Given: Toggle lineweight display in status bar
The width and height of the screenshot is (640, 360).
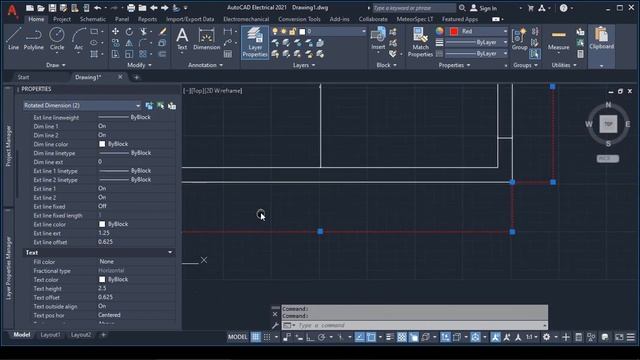Looking at the screenshot, I should click(x=390, y=337).
